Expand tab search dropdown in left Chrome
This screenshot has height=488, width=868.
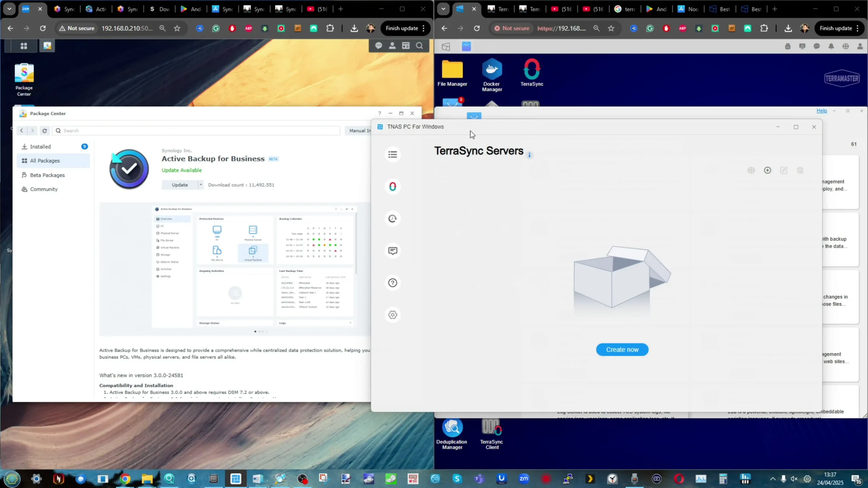(9, 9)
